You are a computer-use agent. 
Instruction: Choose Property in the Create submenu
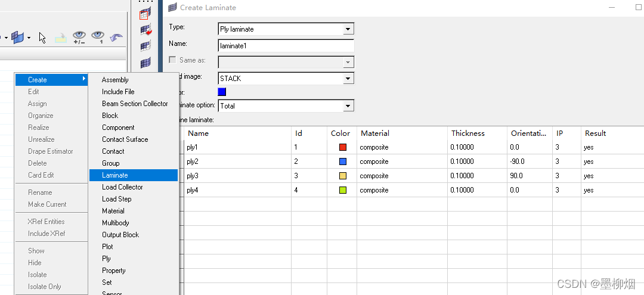click(113, 271)
